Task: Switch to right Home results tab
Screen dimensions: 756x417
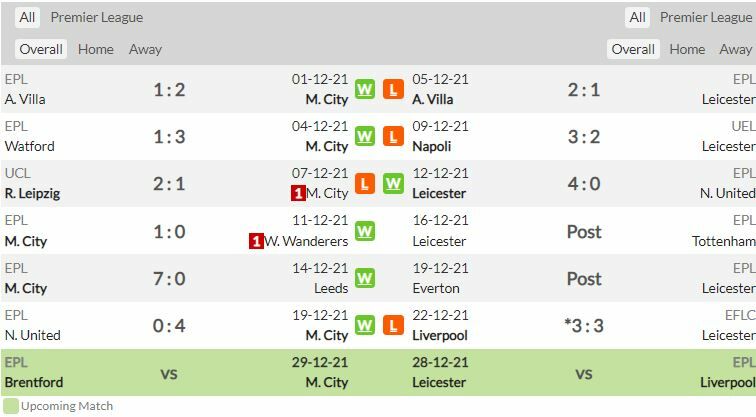Action: (687, 49)
